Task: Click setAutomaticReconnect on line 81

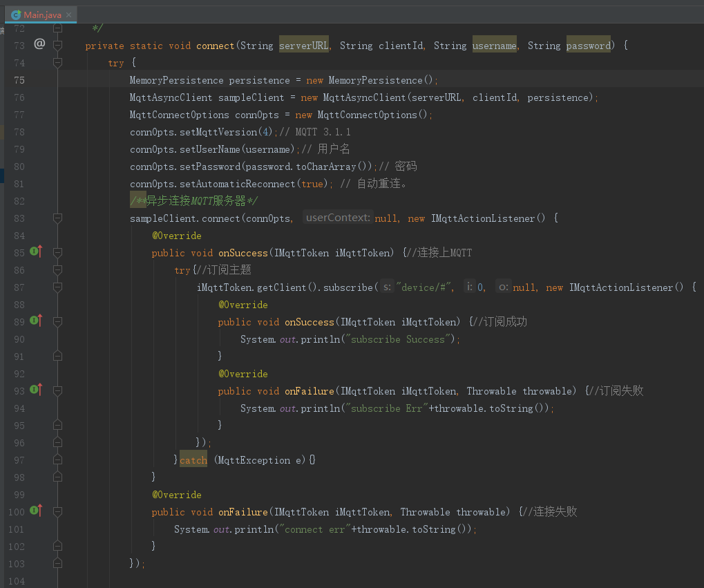Action: coord(238,184)
